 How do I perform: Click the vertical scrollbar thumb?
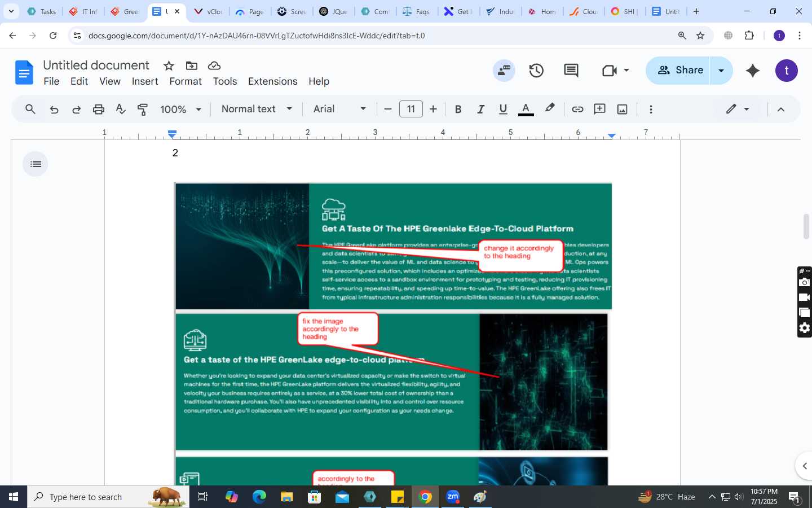coord(806,227)
